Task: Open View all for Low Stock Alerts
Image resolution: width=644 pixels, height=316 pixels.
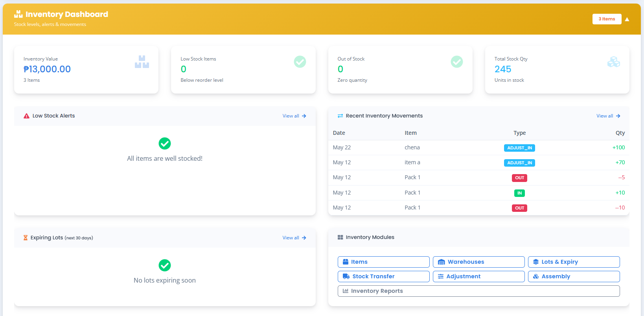Action: coord(294,116)
